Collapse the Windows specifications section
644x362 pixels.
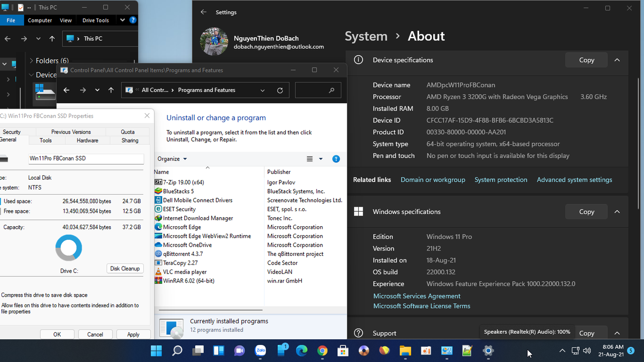[x=617, y=212]
